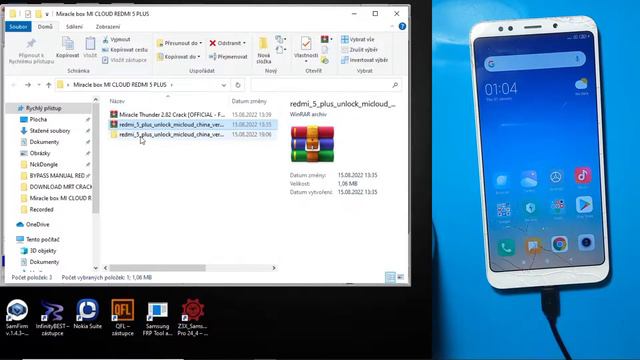The width and height of the screenshot is (640, 360).
Task: Open the Soubor file menu
Action: click(x=18, y=27)
